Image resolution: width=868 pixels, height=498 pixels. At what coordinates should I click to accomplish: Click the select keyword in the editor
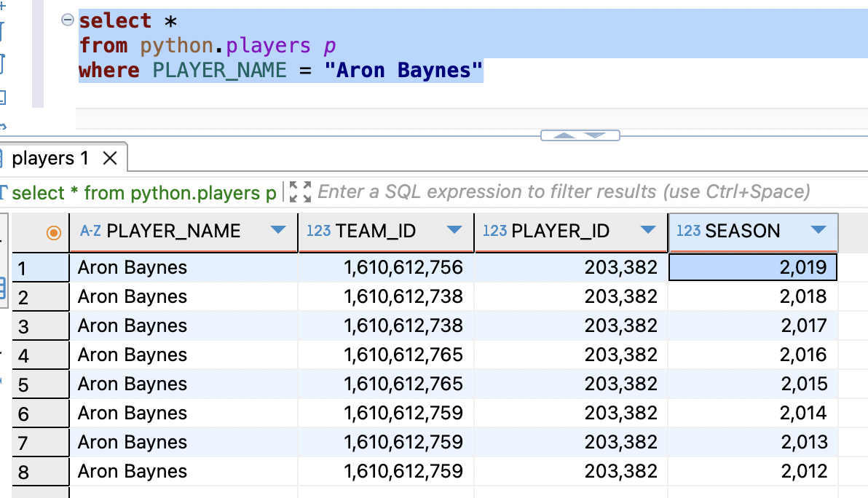pos(115,21)
